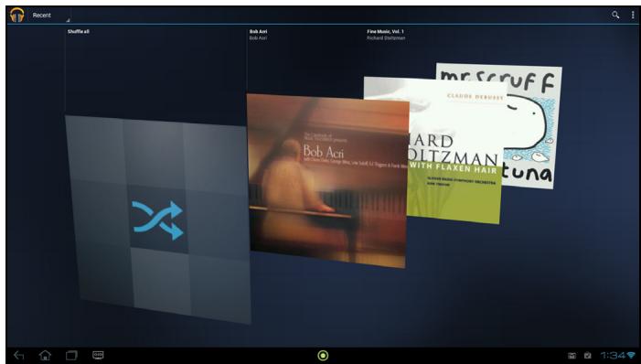Image resolution: width=641 pixels, height=364 pixels.
Task: Open the overflow menu three-dot icon
Action: (633, 16)
